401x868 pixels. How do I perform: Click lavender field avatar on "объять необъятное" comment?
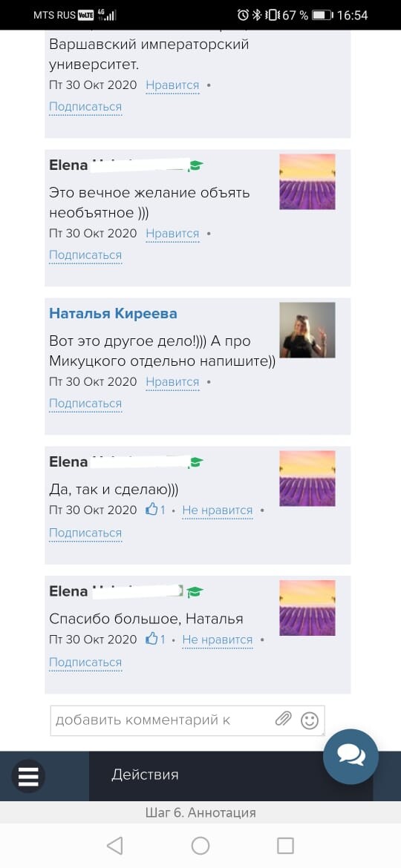[x=307, y=182]
